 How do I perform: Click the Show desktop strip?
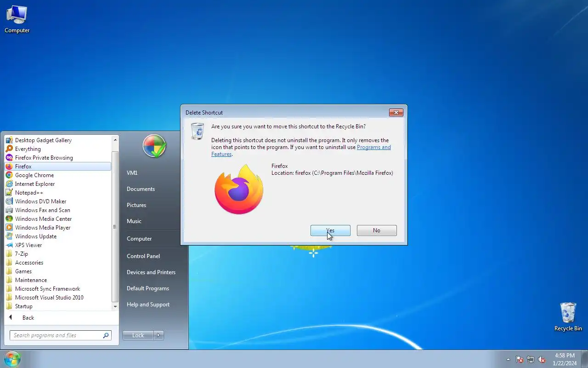pyautogui.click(x=584, y=359)
